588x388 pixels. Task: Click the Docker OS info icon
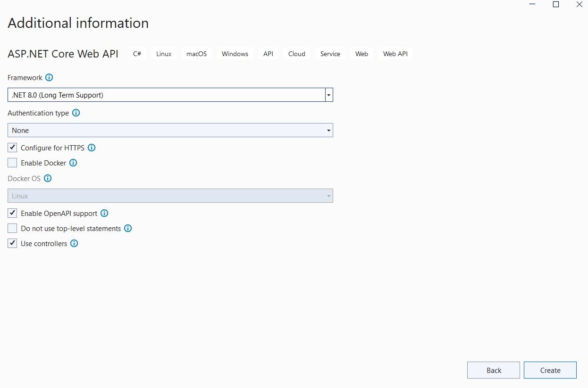click(48, 178)
